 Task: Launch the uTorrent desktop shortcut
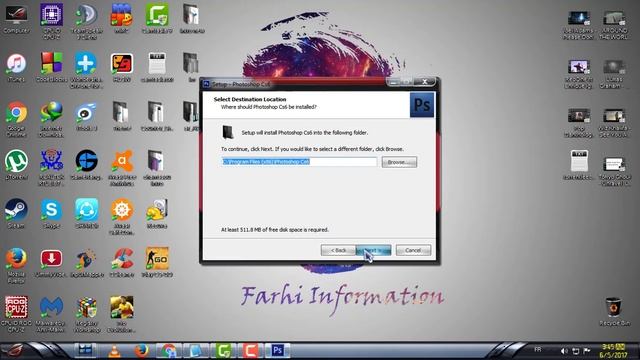tap(16, 165)
